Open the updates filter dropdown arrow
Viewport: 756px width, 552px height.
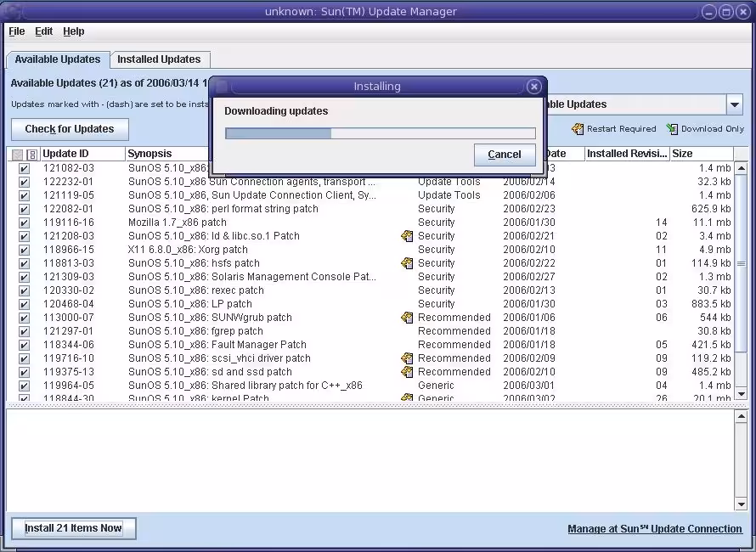pyautogui.click(x=734, y=104)
